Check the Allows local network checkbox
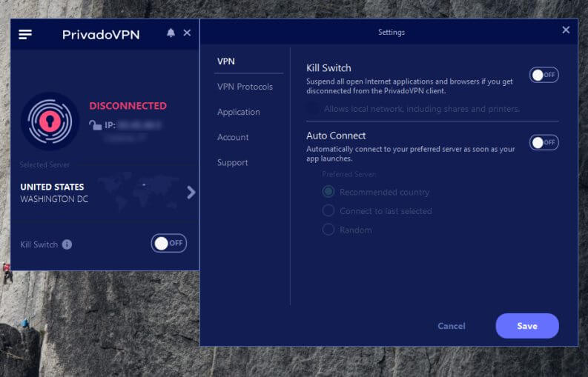This screenshot has height=377, width=588. 312,109
